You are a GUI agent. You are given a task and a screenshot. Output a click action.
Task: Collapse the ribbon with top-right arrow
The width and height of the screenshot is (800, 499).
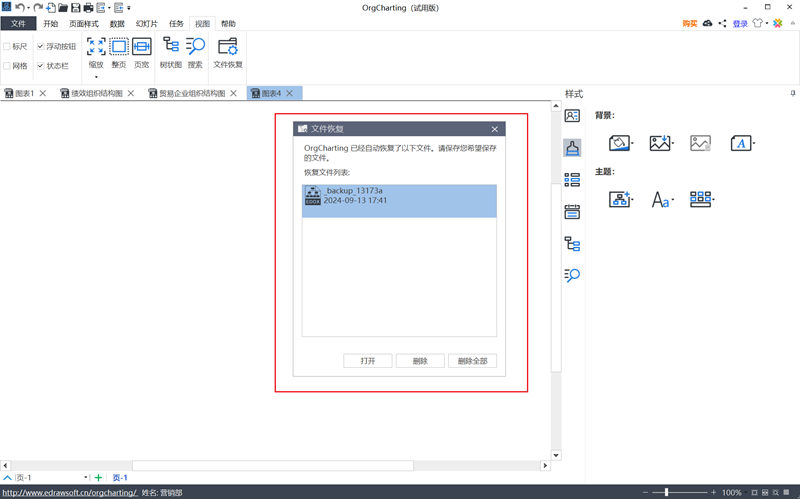tap(792, 23)
